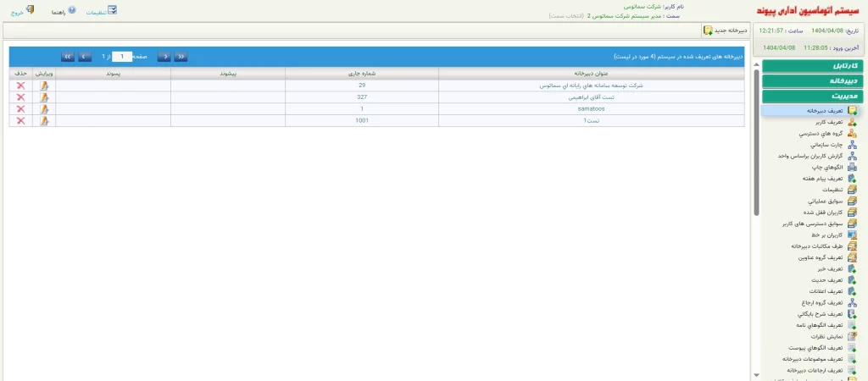
Task: Click single-arrow pager button beside 'صفحه' label
Action: 164,57
